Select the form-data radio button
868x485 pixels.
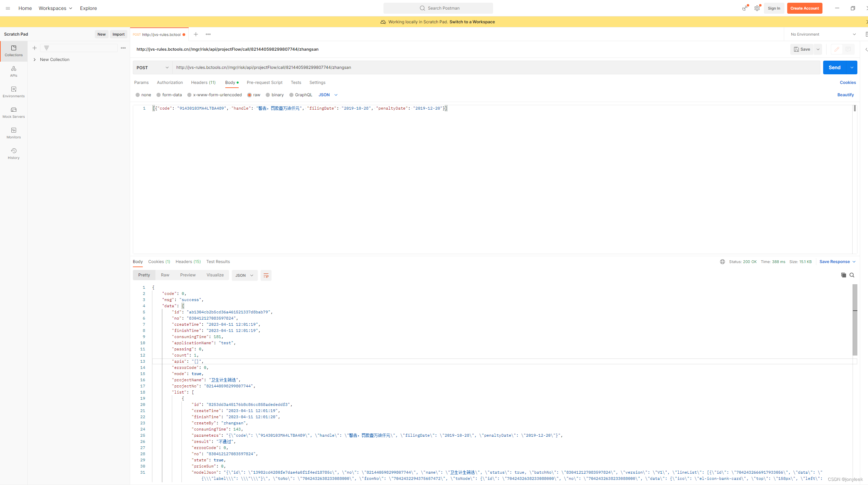[159, 95]
